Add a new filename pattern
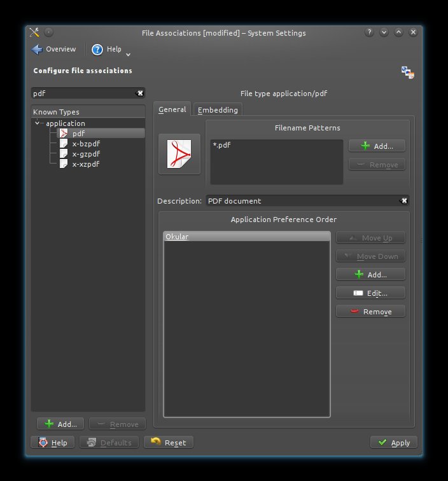This screenshot has height=481, width=448. (x=377, y=146)
